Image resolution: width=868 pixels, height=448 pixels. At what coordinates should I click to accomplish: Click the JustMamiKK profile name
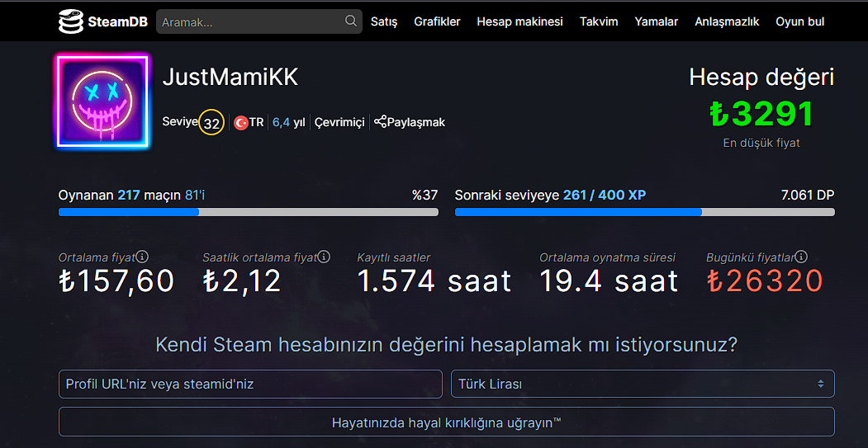(x=230, y=78)
